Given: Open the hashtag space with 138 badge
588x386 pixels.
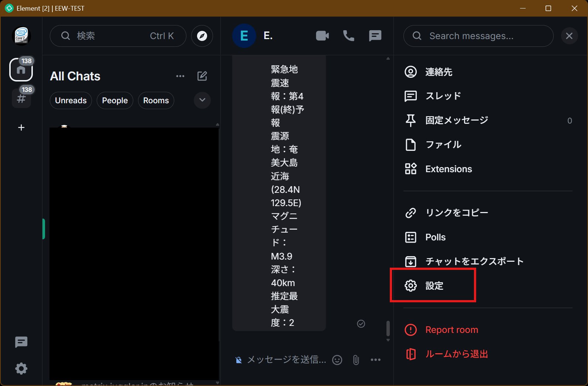Looking at the screenshot, I should [x=21, y=98].
